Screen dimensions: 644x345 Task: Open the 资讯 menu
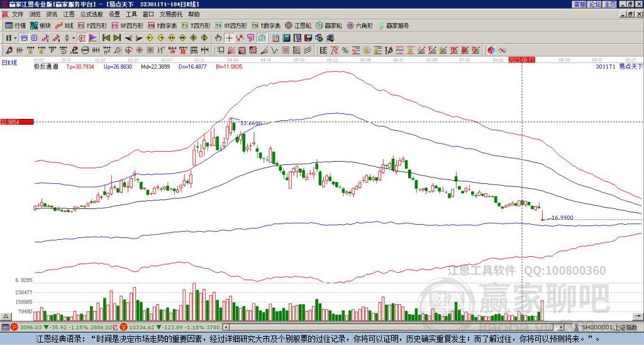point(52,14)
